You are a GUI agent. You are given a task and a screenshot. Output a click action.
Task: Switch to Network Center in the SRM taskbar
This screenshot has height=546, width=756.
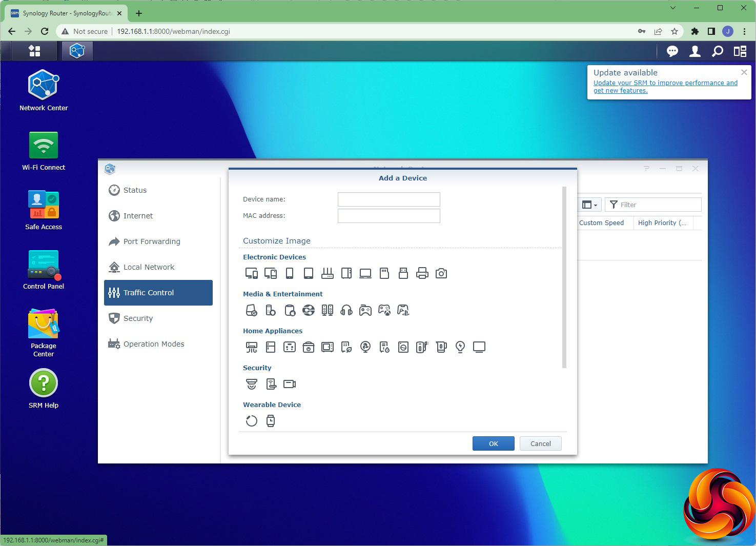click(x=77, y=51)
